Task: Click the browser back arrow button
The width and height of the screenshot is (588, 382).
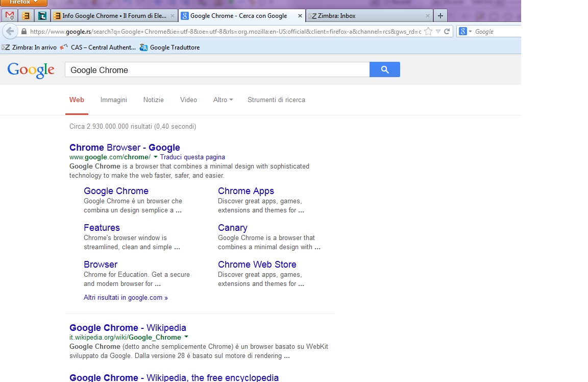Action: pyautogui.click(x=10, y=31)
